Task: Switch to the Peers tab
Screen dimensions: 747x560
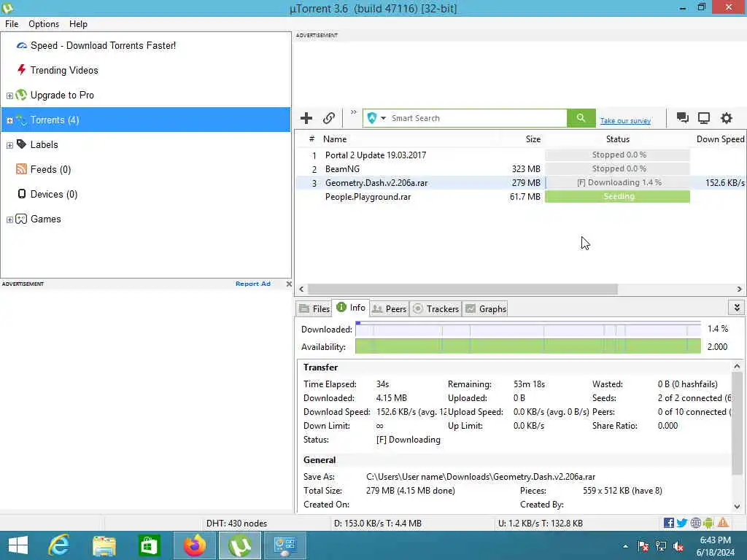Action: 390,309
